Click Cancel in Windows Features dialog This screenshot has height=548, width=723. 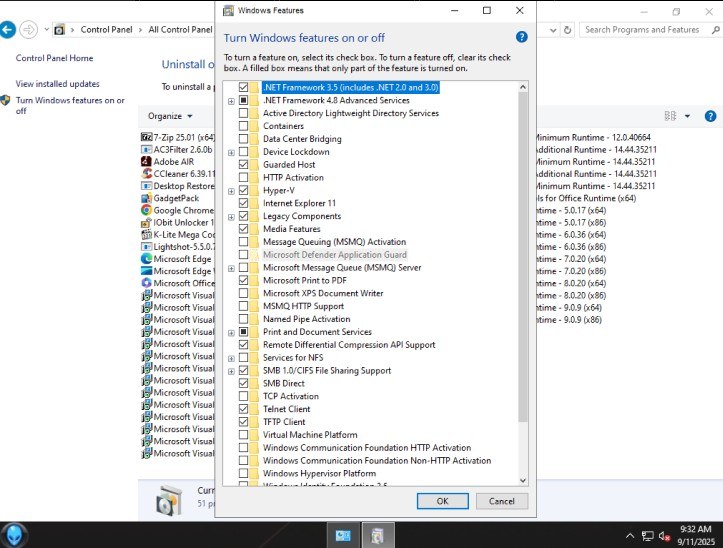(x=502, y=501)
